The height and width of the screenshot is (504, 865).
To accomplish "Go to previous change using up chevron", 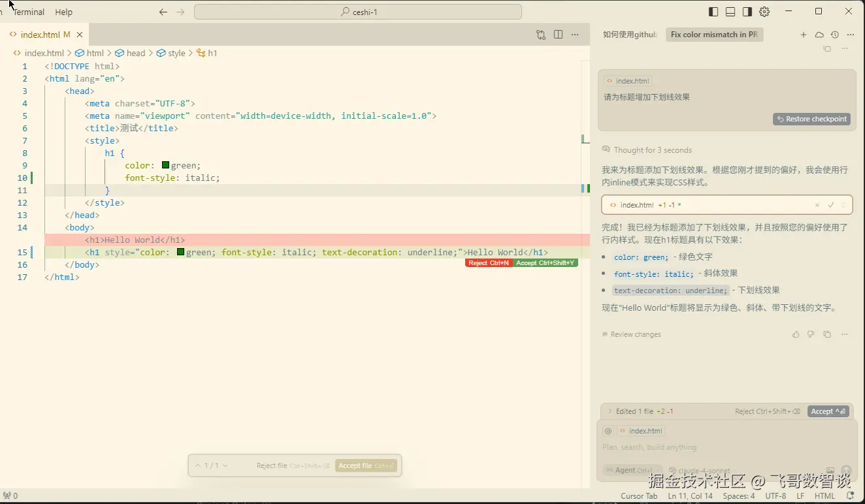I will [x=198, y=465].
